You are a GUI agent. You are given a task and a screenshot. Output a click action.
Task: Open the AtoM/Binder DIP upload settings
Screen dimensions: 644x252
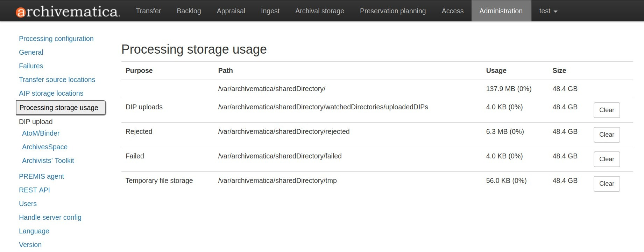pyautogui.click(x=41, y=133)
